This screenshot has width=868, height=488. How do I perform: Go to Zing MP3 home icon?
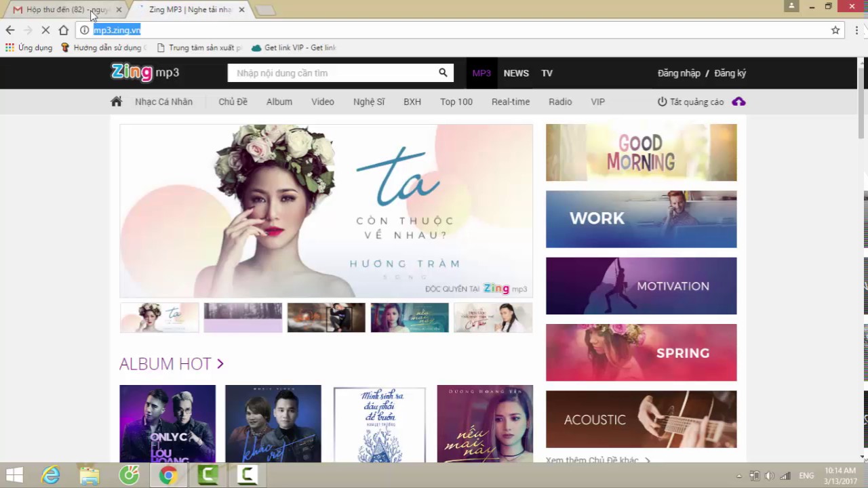[x=117, y=102]
